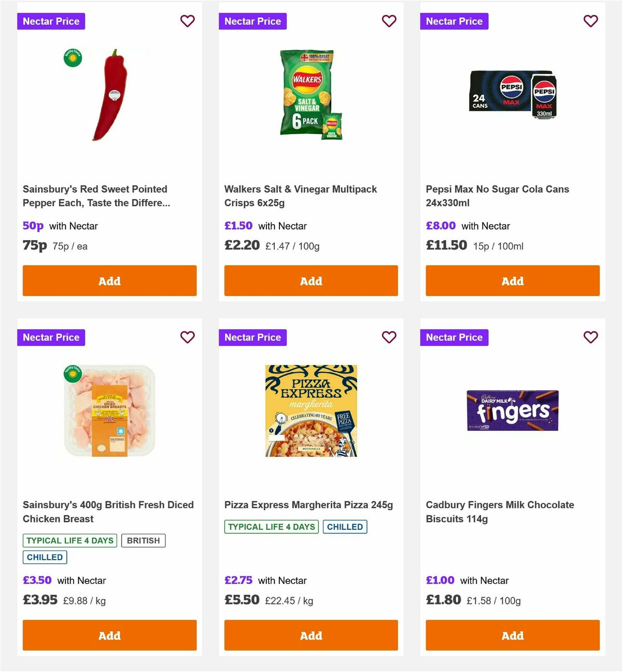Select the CHILLED tag under the pizza
Screen dimensions: 622x672
(x=345, y=527)
